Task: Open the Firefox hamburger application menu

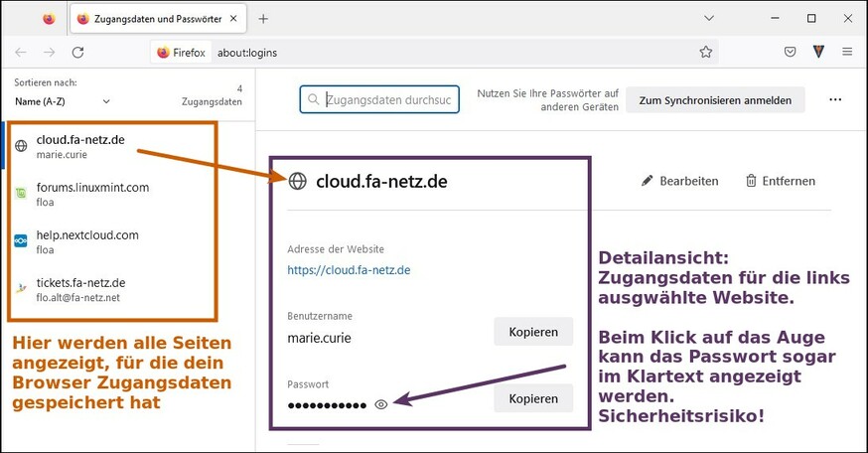Action: click(847, 52)
